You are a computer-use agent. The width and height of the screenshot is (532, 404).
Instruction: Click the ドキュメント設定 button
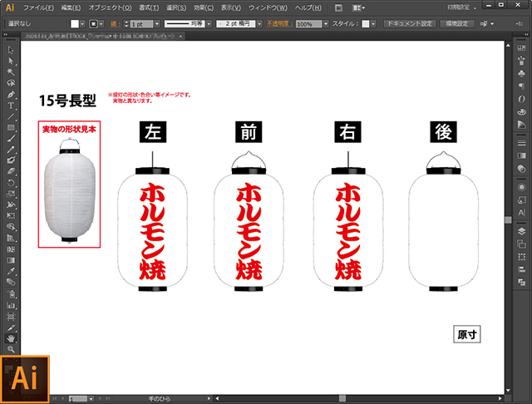click(409, 24)
